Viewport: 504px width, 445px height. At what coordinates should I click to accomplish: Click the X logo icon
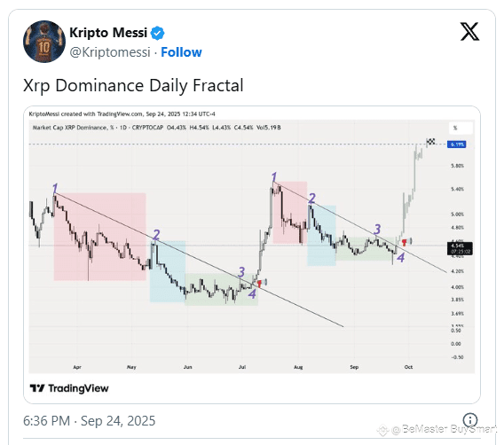pos(469,31)
